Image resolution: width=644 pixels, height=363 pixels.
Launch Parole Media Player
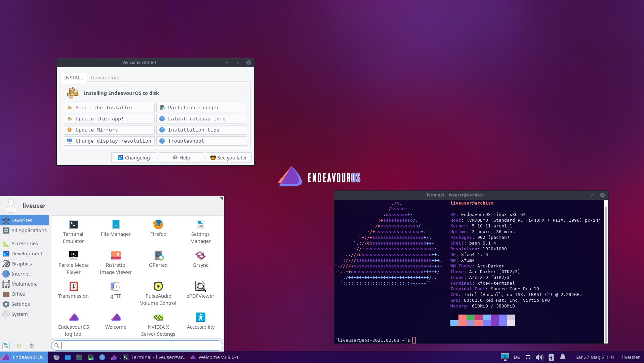[73, 263]
